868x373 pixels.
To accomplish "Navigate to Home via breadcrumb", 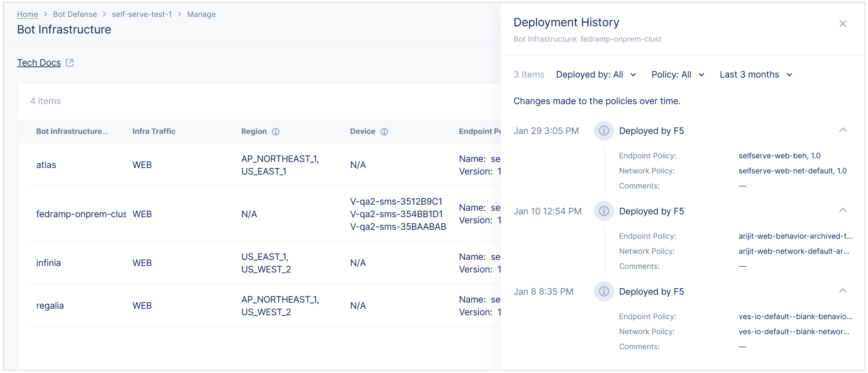I will (27, 14).
